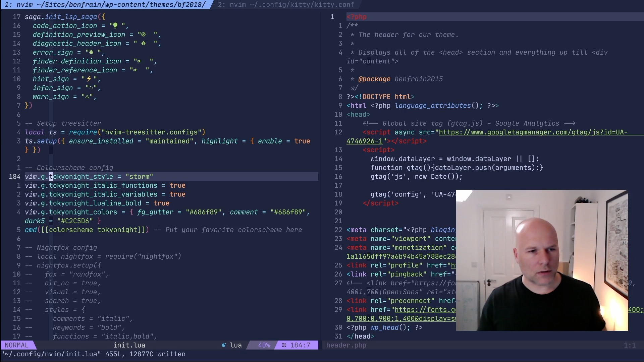The width and height of the screenshot is (644, 362).
Task: Click fg_gutter color value #686f89
Action: pyautogui.click(x=204, y=212)
